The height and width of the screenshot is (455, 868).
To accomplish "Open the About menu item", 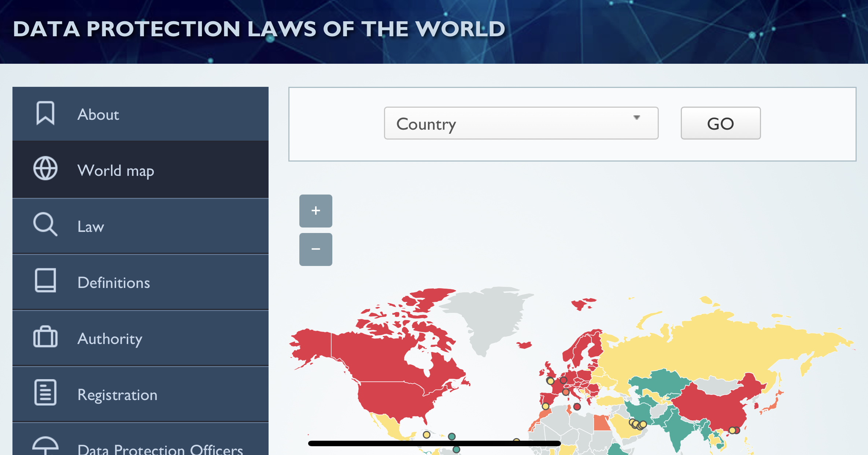I will click(140, 114).
